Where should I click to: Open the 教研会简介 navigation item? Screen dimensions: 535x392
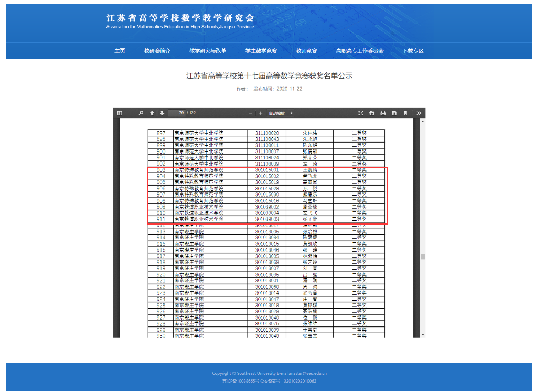tap(157, 51)
